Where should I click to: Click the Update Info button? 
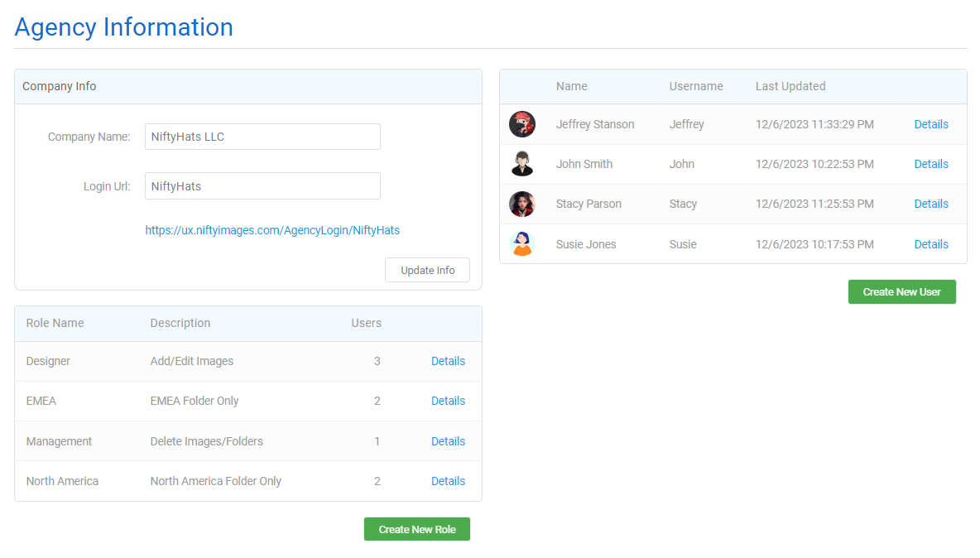click(x=427, y=270)
